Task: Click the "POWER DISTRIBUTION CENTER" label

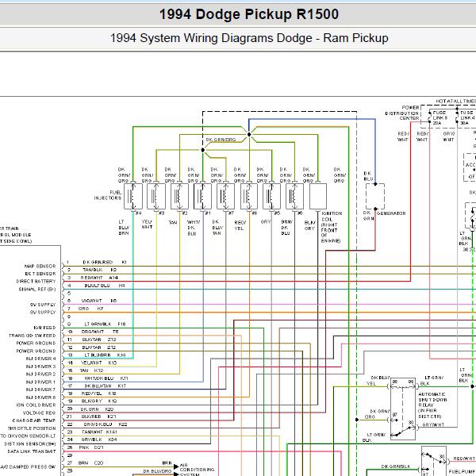Action: [402, 113]
